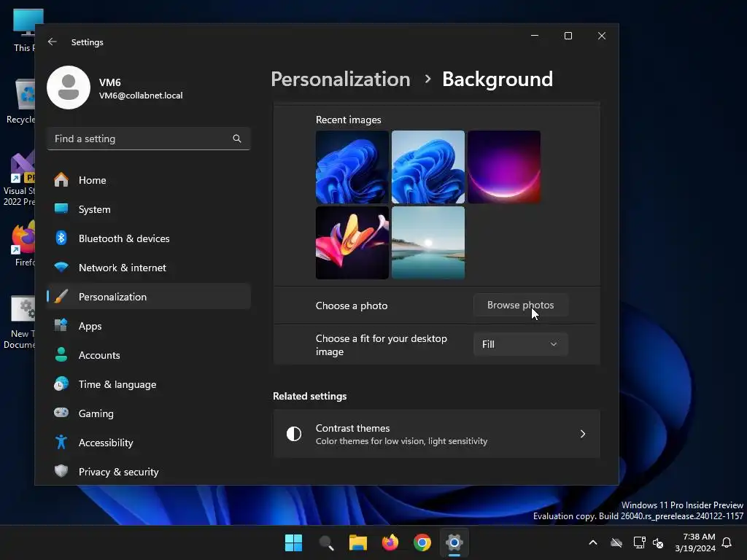
Task: Select the Firefox desktop shortcut
Action: 23,244
